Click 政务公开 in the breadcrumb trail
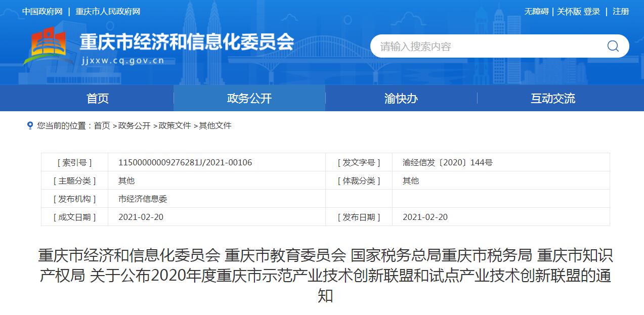This screenshot has height=315, width=644. 134,125
